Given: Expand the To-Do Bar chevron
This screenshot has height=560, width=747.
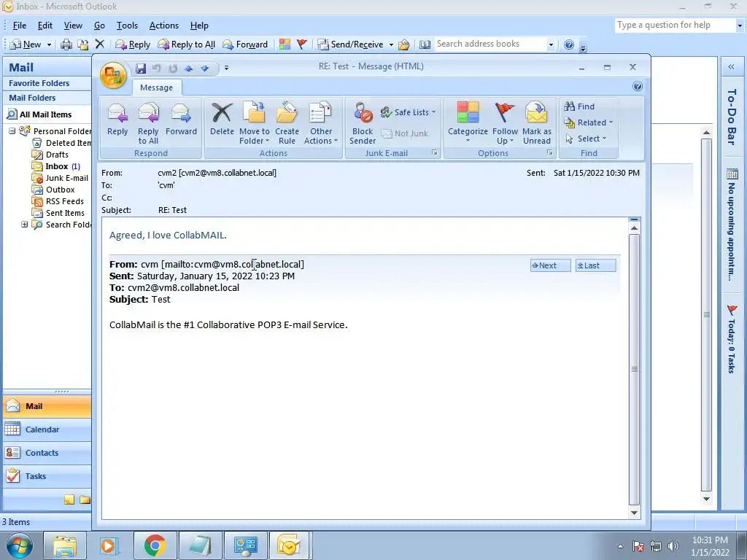Looking at the screenshot, I should (x=731, y=67).
